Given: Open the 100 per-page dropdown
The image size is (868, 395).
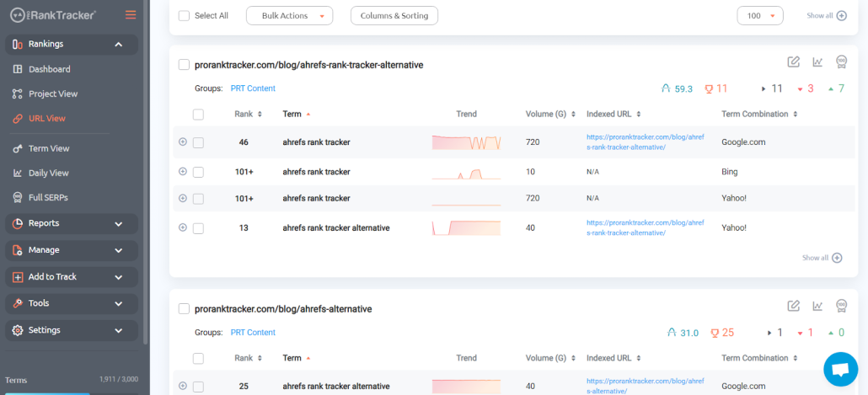Looking at the screenshot, I should click(760, 15).
